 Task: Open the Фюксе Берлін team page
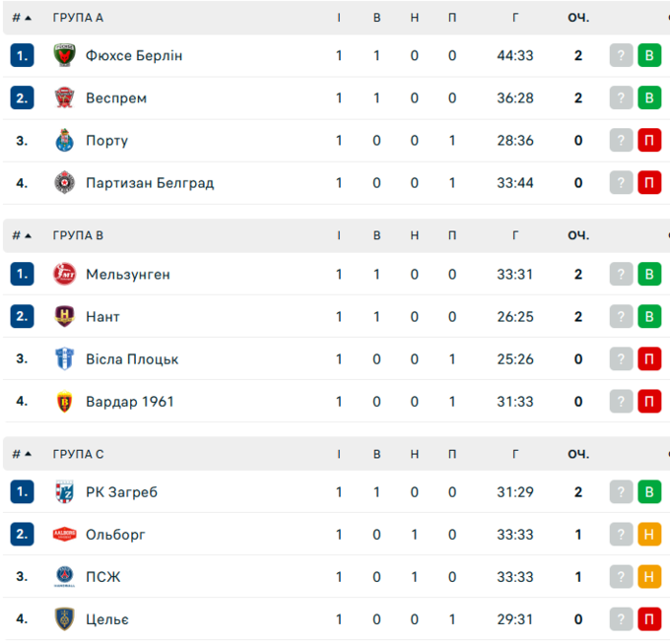tap(134, 55)
